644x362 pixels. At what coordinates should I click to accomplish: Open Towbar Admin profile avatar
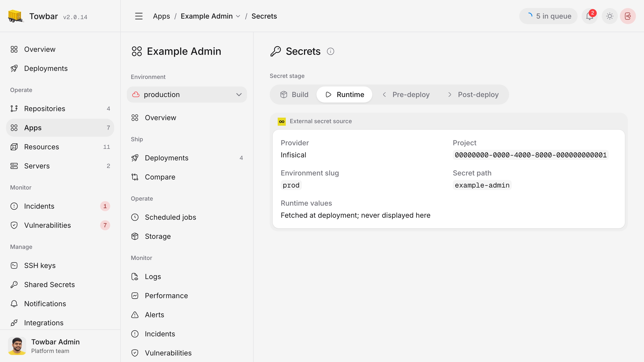pyautogui.click(x=17, y=346)
